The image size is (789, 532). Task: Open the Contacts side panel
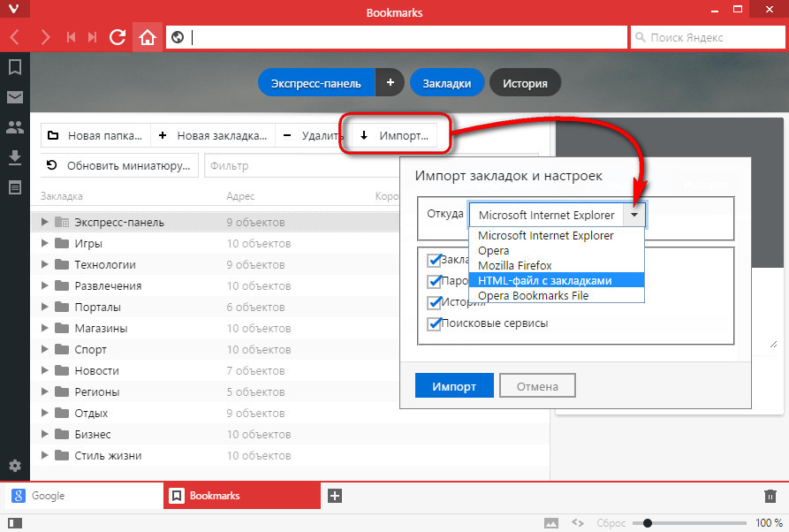coord(15,127)
